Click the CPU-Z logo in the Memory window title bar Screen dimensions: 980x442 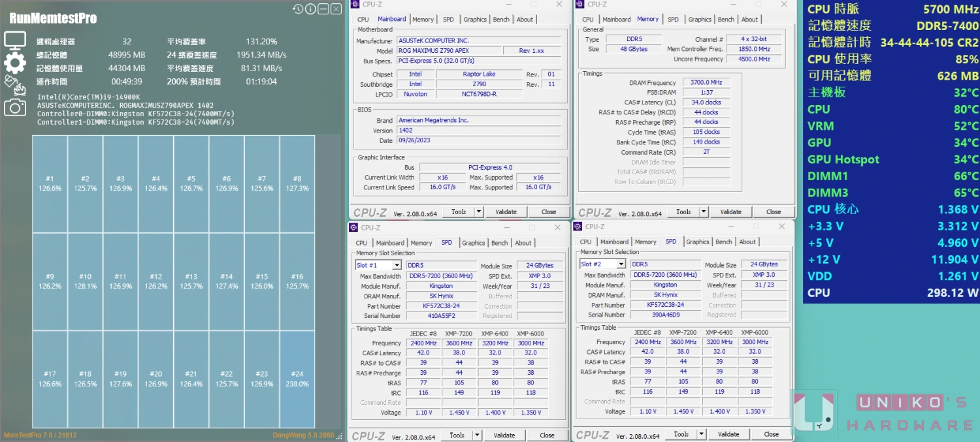pyautogui.click(x=580, y=5)
